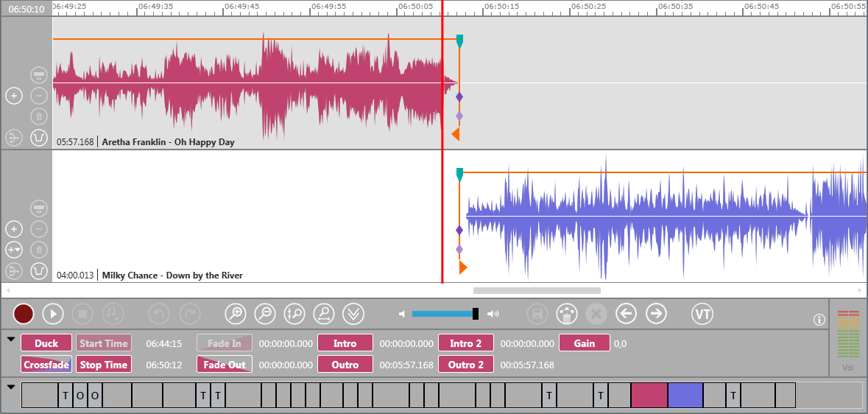Image resolution: width=868 pixels, height=414 pixels.
Task: Toggle the Crossfade button
Action: tap(46, 365)
